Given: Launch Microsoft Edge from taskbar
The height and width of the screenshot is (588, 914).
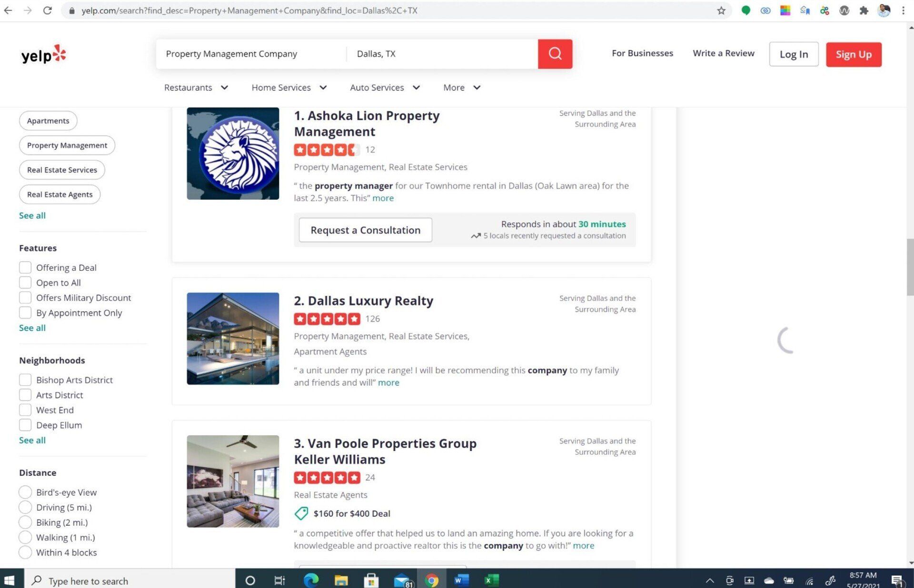Looking at the screenshot, I should click(x=311, y=580).
